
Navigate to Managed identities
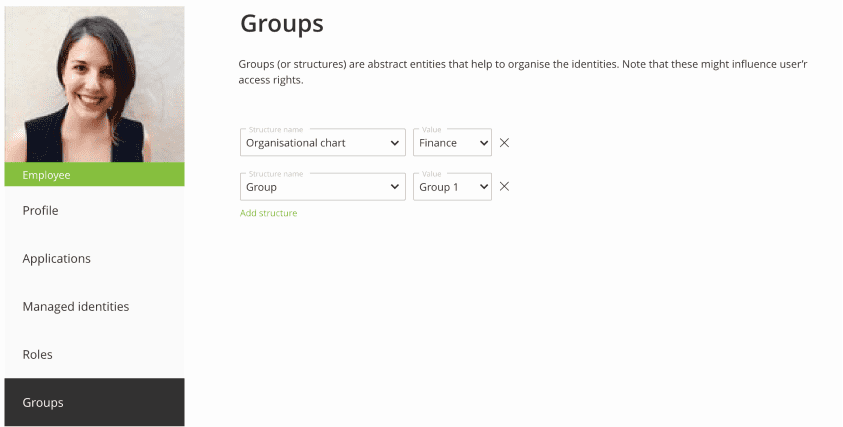coord(76,307)
